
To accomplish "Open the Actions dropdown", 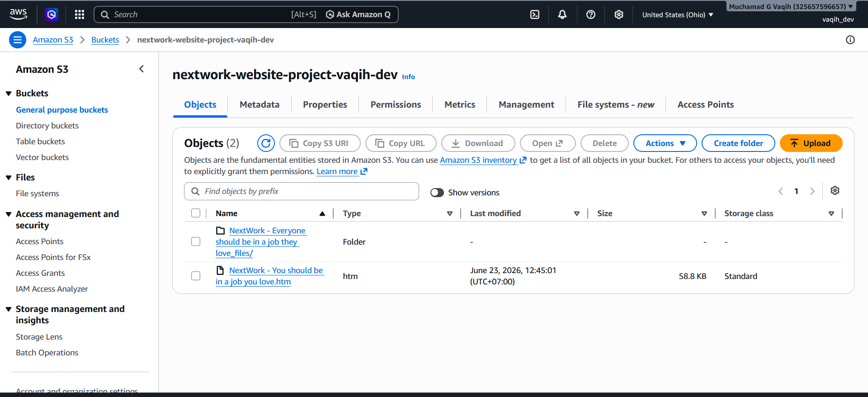I will (x=665, y=143).
